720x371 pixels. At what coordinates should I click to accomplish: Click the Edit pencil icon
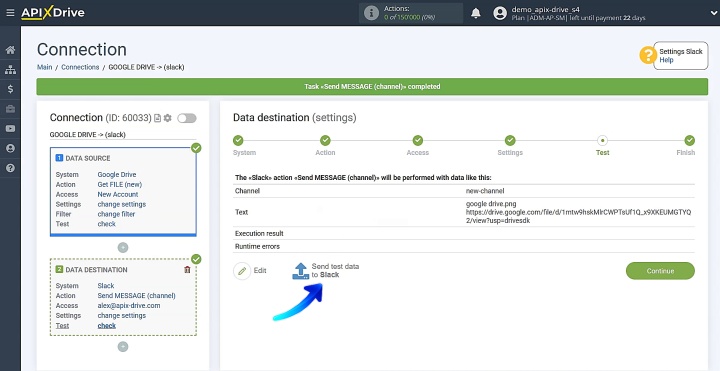coord(242,271)
